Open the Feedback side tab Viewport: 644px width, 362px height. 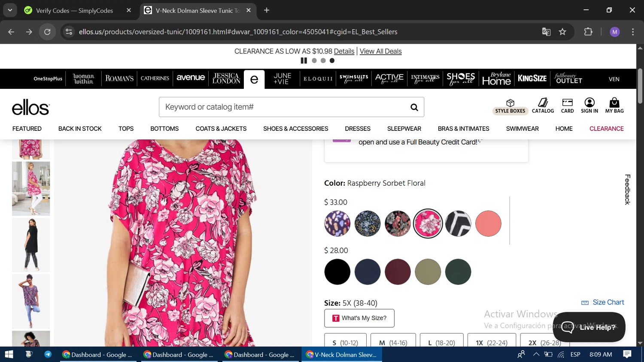click(627, 189)
